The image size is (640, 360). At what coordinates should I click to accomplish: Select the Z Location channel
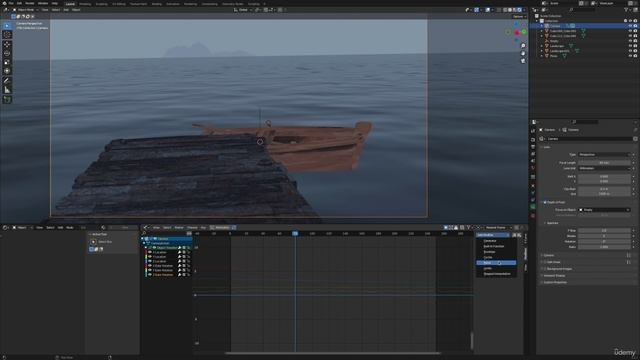pos(160,261)
